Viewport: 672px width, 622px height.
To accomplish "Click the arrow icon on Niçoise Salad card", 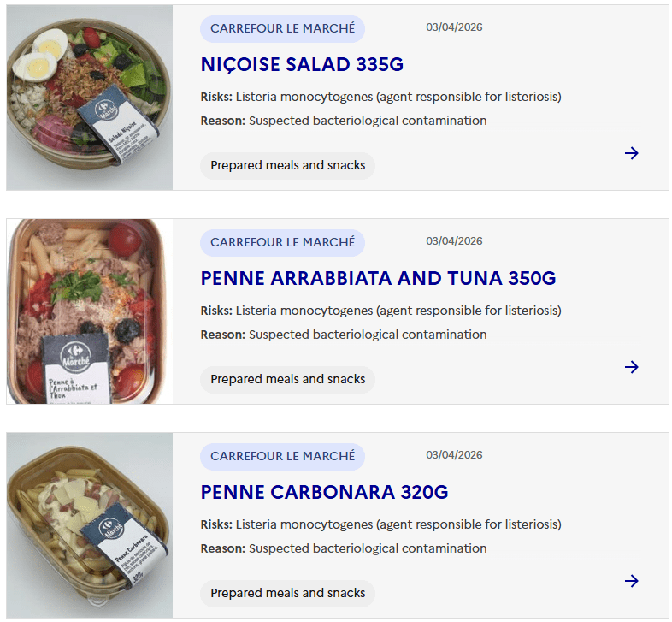I will pos(631,153).
